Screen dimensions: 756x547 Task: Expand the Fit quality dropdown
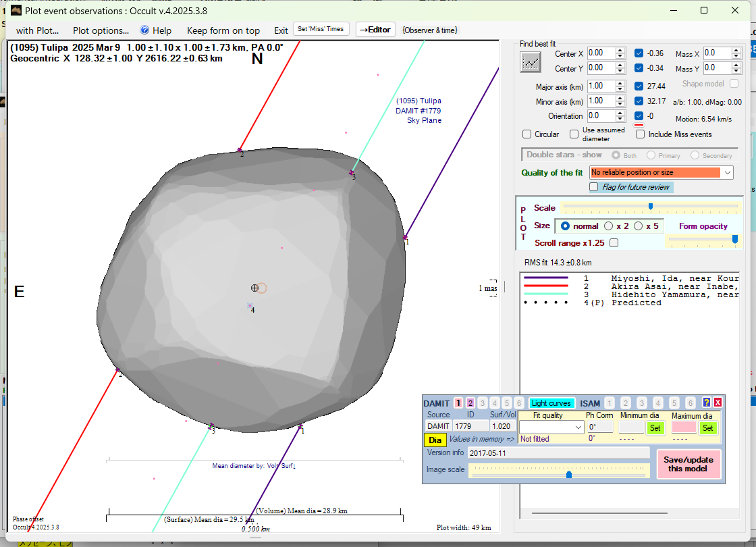(x=578, y=427)
